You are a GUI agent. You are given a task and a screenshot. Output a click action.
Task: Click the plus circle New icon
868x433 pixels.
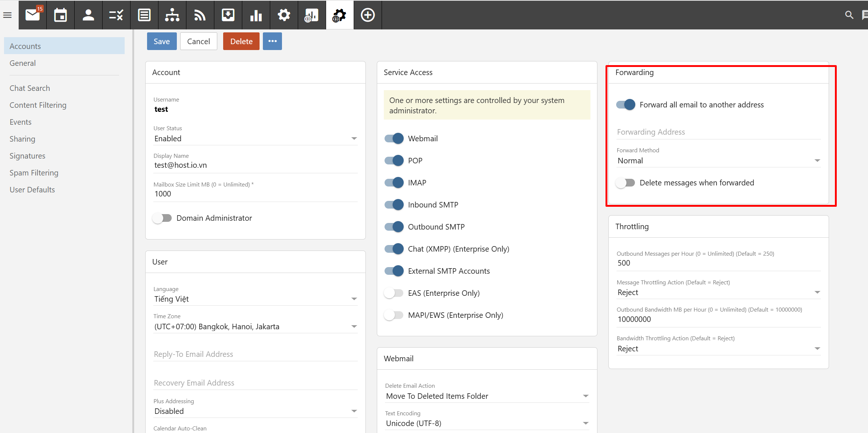(368, 15)
